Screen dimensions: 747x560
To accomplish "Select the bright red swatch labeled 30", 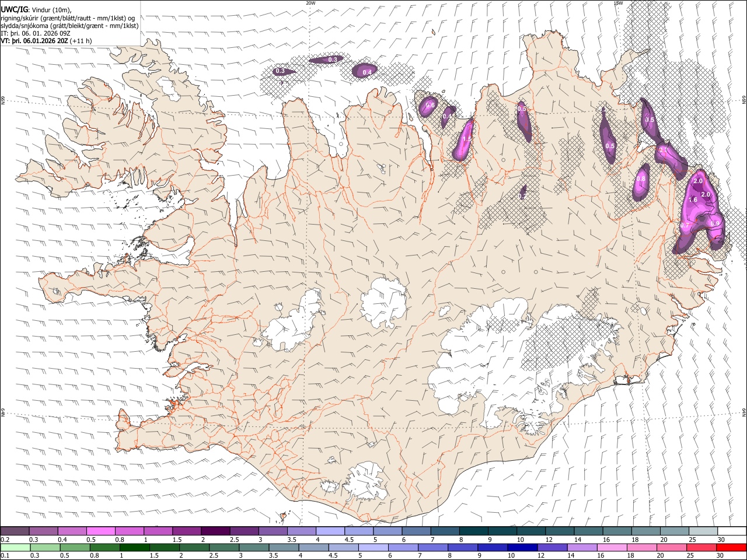I will tap(731, 547).
